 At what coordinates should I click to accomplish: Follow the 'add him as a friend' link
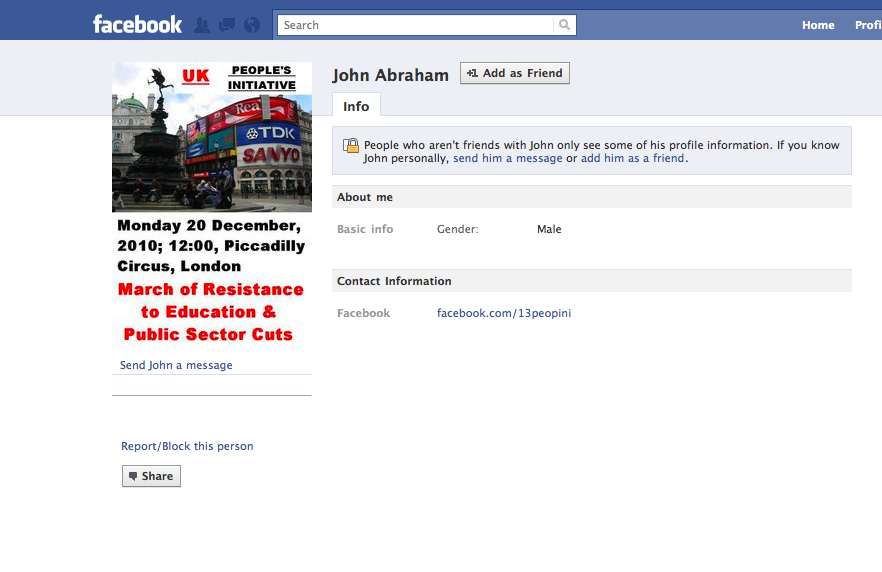point(632,158)
